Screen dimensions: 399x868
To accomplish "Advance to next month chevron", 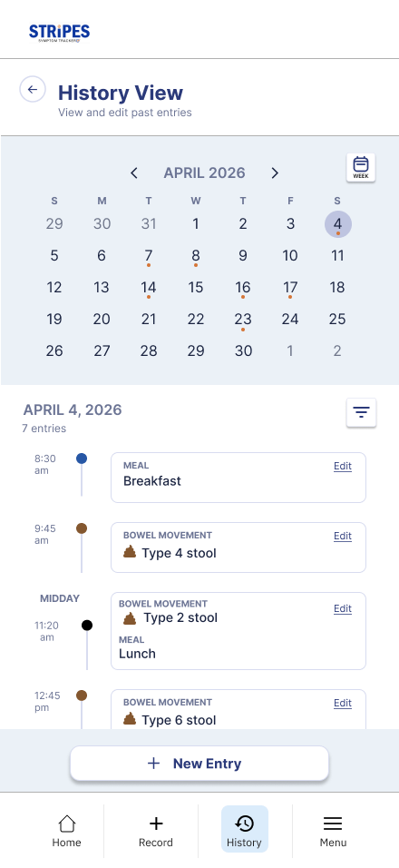I will pos(275,173).
